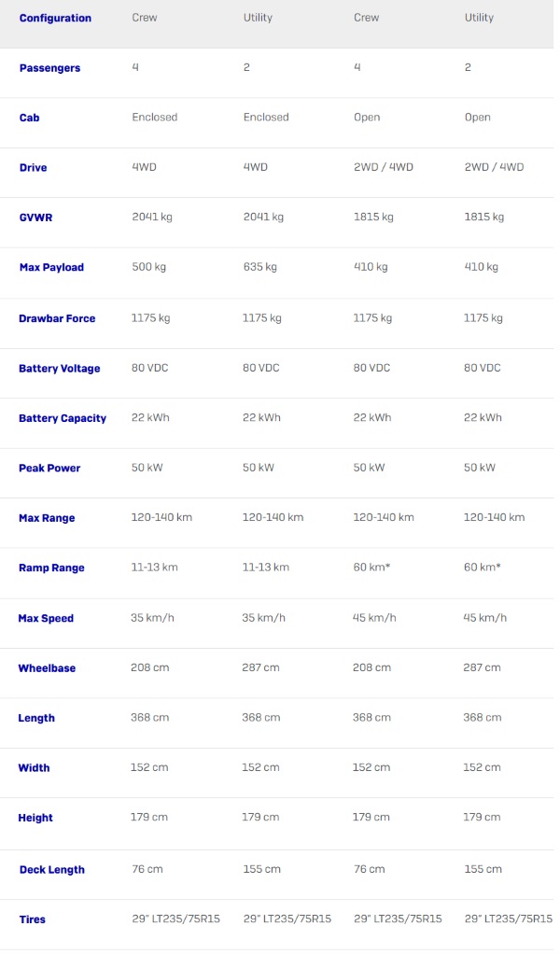Click the Max Payload row label
The image size is (560, 954).
click(x=51, y=267)
